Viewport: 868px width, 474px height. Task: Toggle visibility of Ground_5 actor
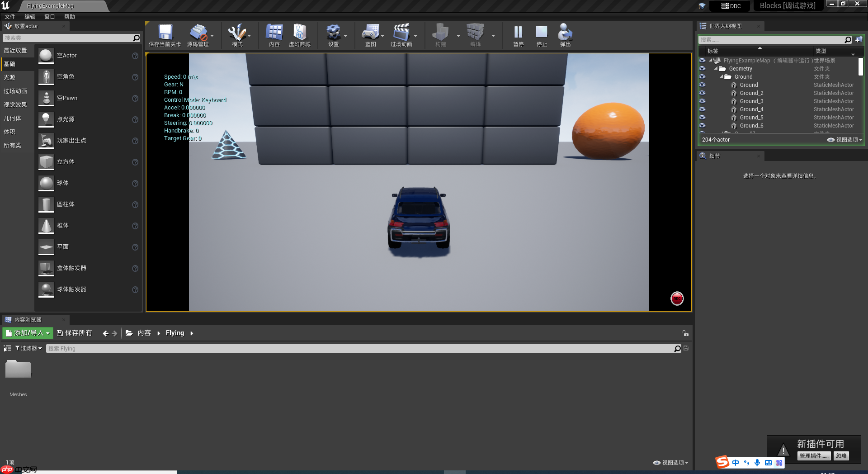[702, 117]
